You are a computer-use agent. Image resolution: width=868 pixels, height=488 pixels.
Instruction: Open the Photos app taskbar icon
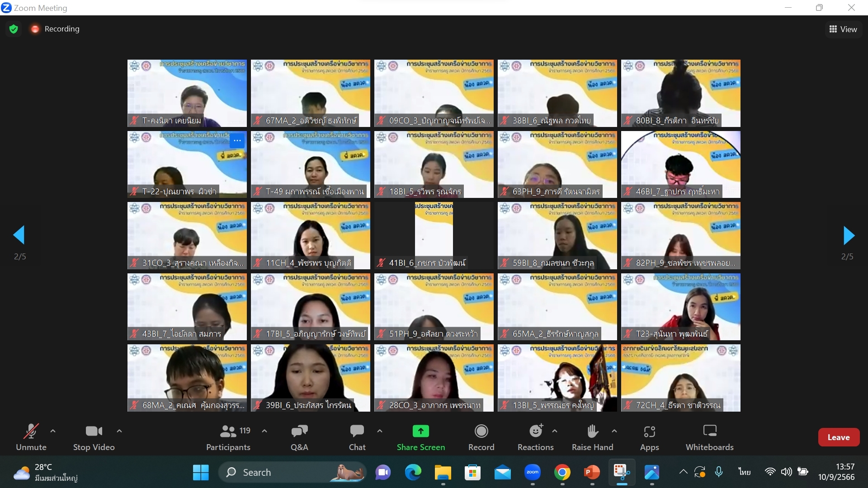point(652,473)
